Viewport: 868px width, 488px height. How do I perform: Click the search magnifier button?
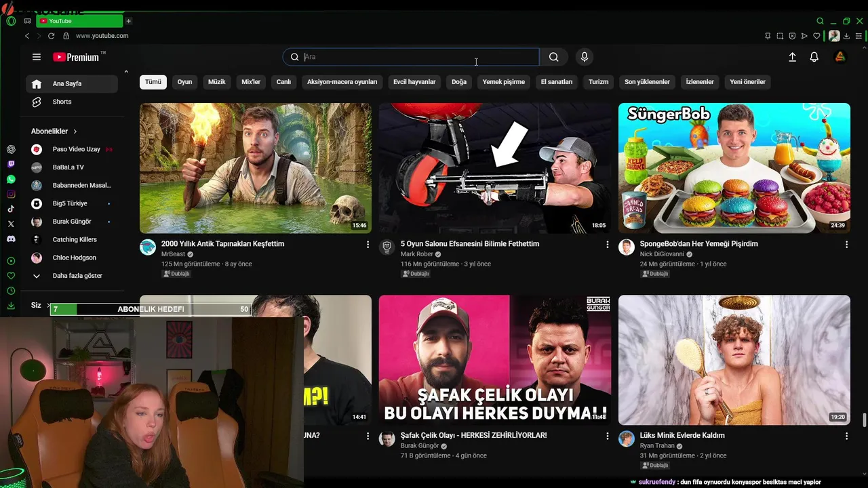click(x=554, y=57)
